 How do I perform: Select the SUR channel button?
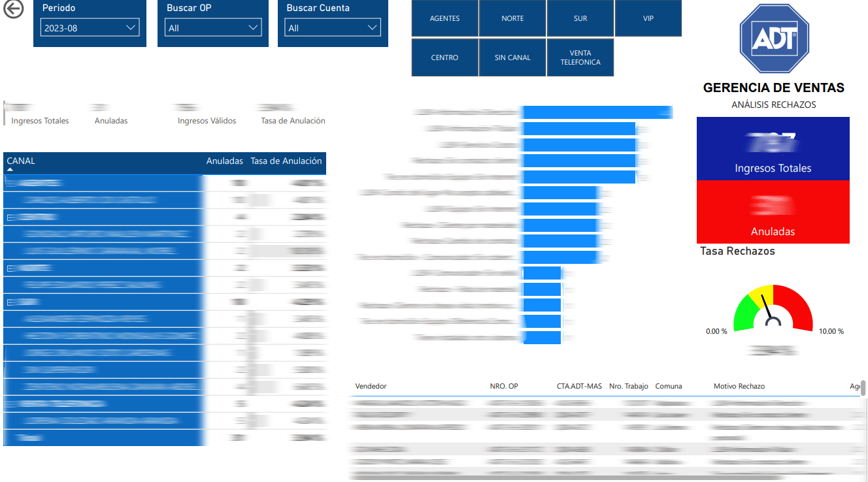(x=580, y=18)
